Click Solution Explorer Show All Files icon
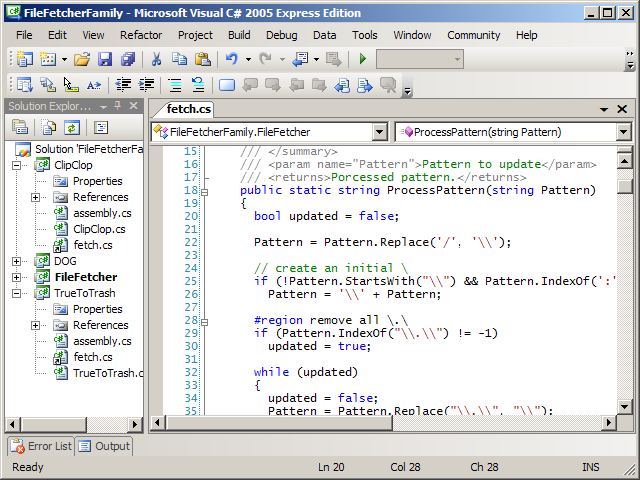Screen dimensions: 640x480 (x=49, y=128)
